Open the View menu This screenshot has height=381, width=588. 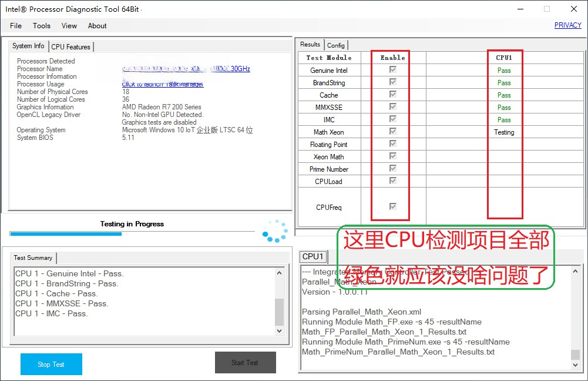pyautogui.click(x=69, y=25)
